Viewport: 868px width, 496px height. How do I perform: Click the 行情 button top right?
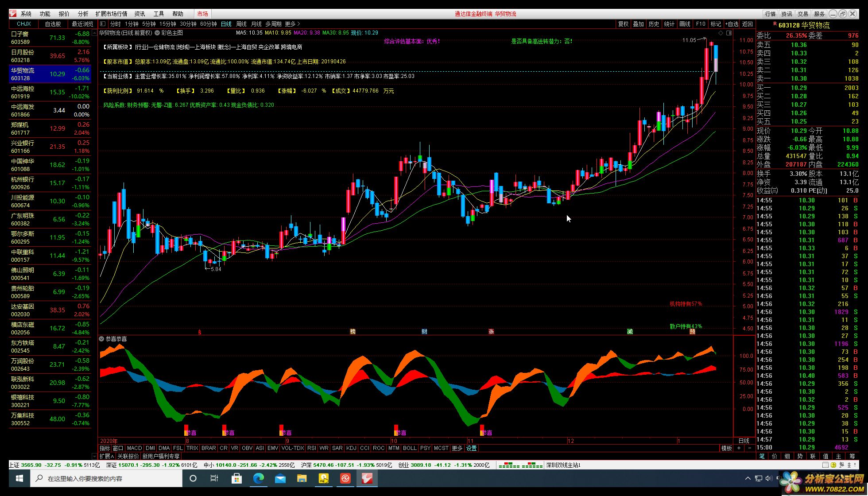771,14
